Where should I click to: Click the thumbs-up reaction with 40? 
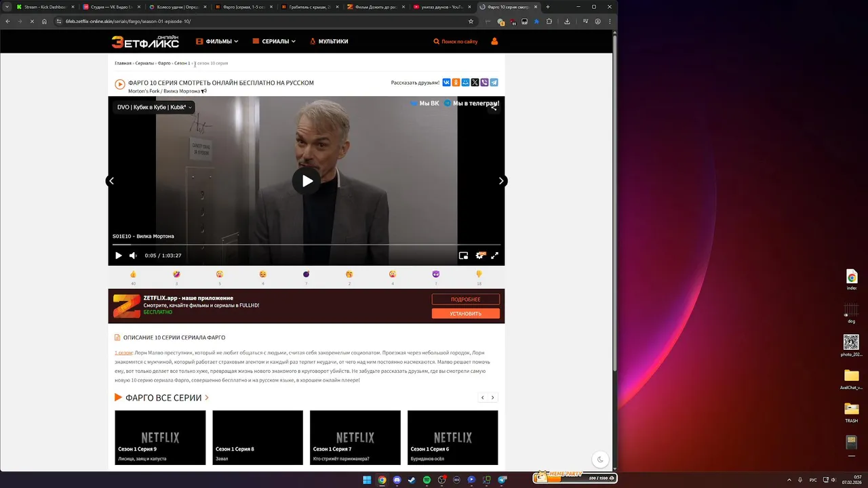pos(133,274)
